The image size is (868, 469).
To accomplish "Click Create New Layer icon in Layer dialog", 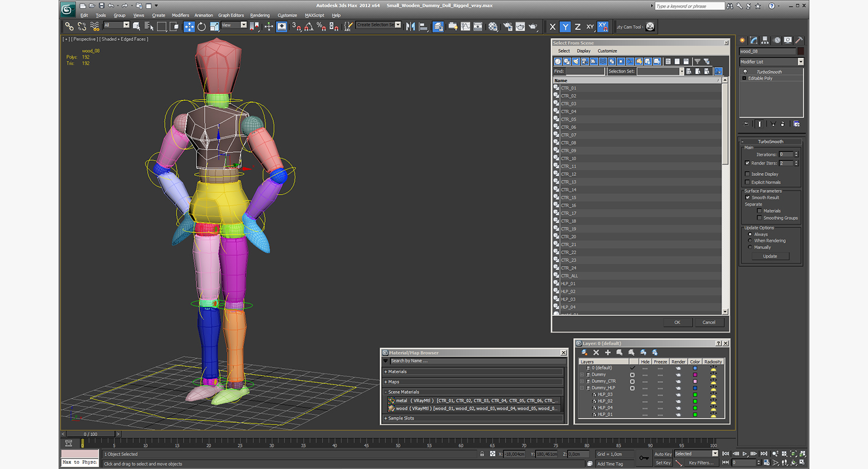I will point(584,352).
